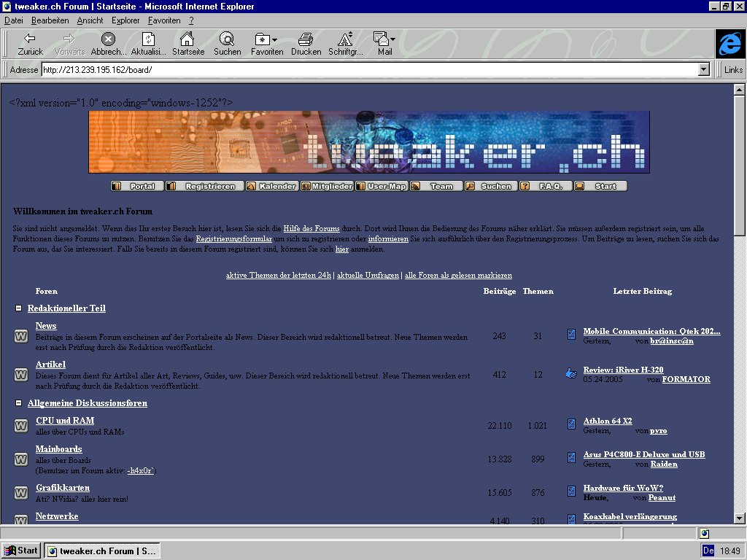This screenshot has width=747, height=560.
Task: Click the Abbrechen stop icon
Action: 108,39
